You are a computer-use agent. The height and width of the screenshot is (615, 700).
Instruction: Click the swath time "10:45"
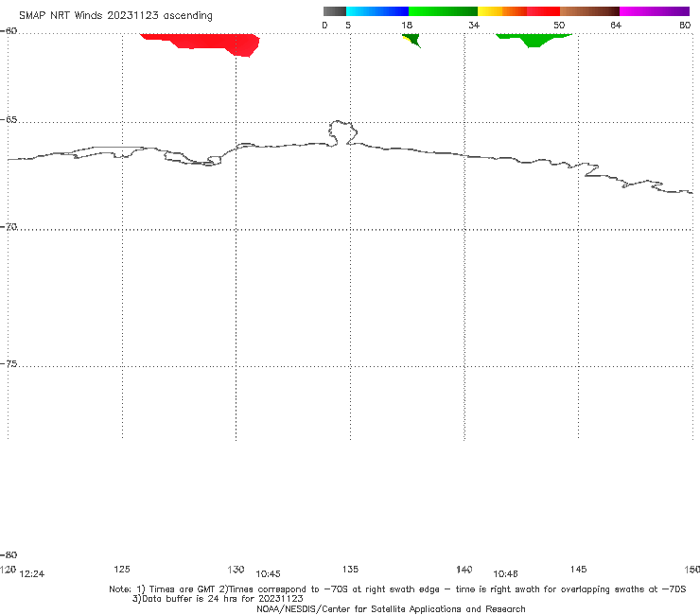click(x=268, y=574)
